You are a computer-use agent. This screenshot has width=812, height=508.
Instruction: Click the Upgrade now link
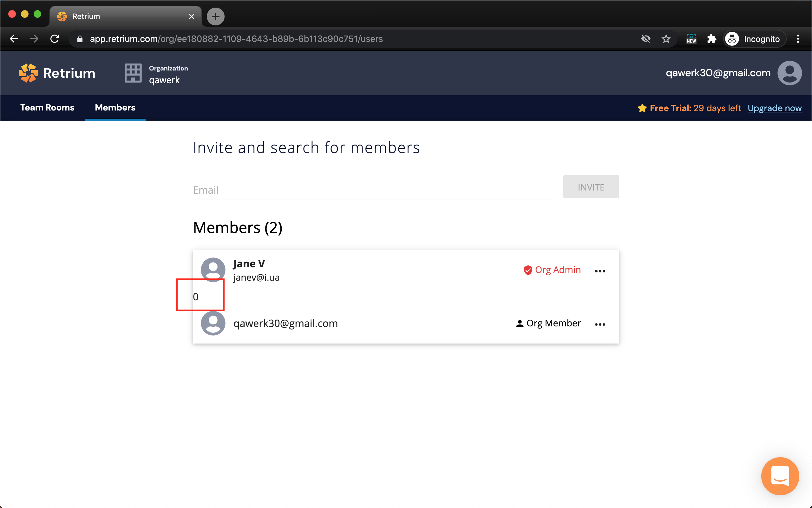(x=775, y=108)
